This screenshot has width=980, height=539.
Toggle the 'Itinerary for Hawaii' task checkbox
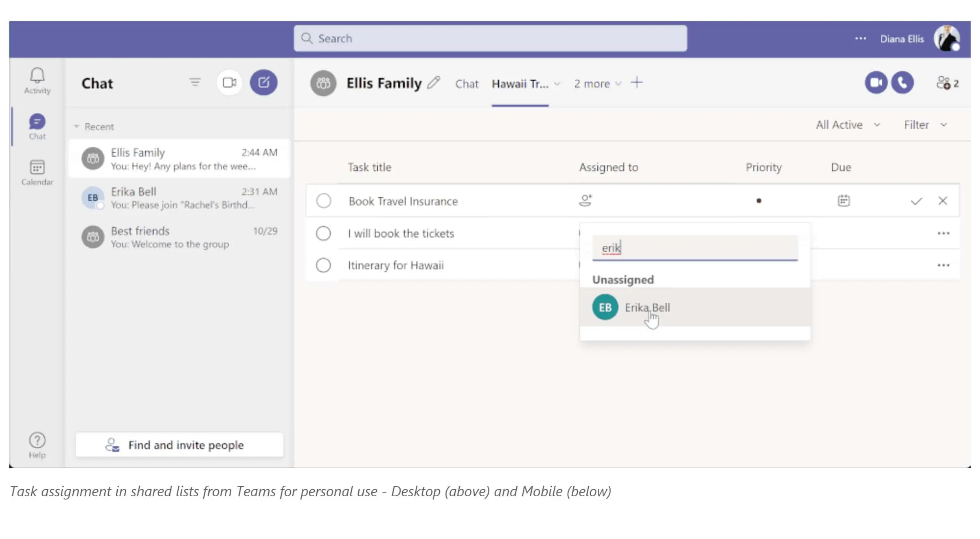pyautogui.click(x=324, y=265)
